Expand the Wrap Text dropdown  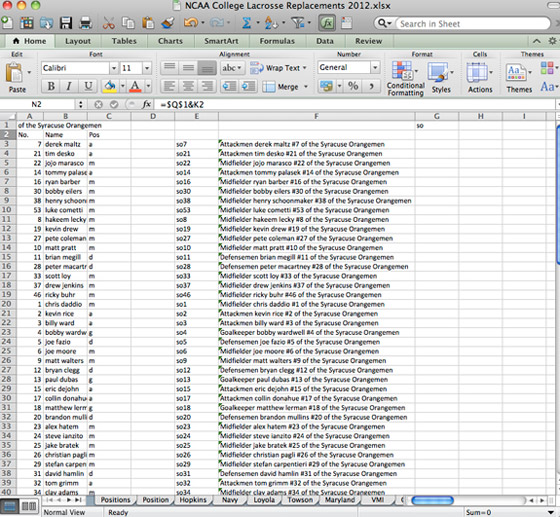click(x=305, y=68)
